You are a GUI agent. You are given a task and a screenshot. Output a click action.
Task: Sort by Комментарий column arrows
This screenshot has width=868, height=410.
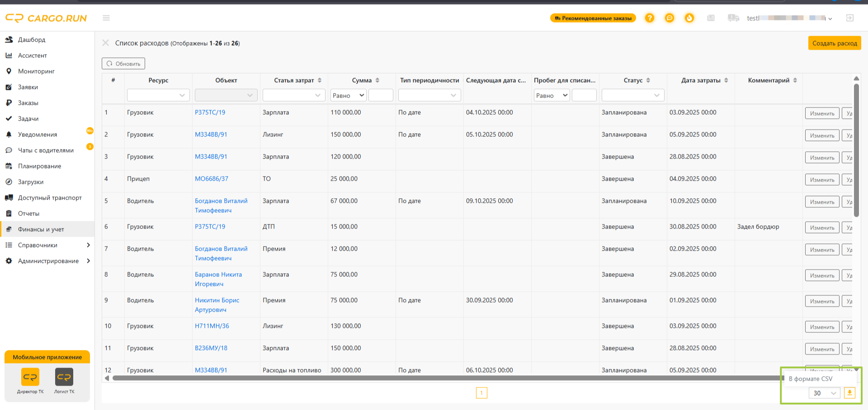point(795,80)
